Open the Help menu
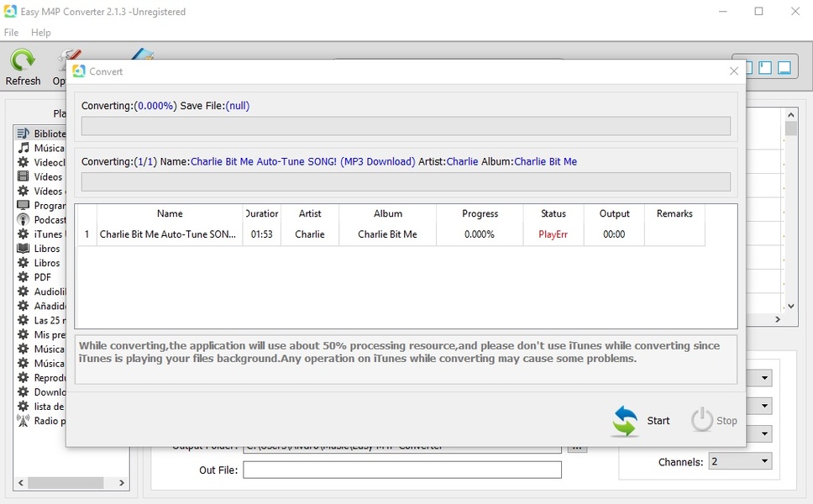This screenshot has height=504, width=813. click(41, 32)
